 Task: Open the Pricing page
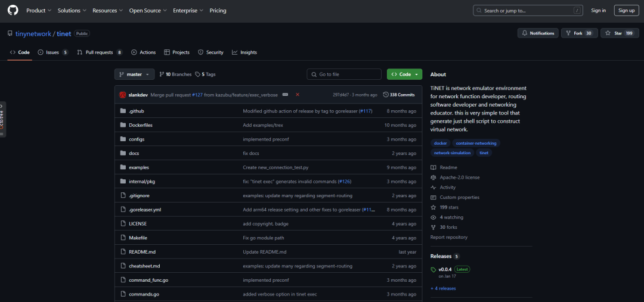pyautogui.click(x=218, y=11)
